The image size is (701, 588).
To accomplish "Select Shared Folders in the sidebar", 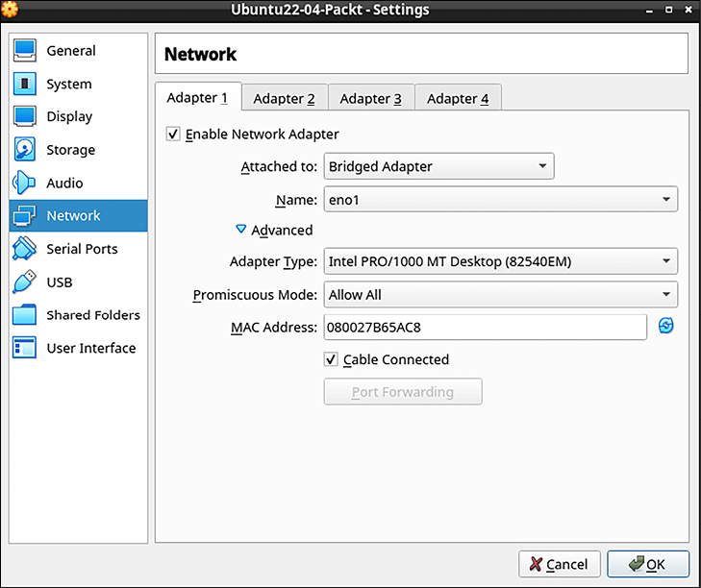I will pos(78,314).
